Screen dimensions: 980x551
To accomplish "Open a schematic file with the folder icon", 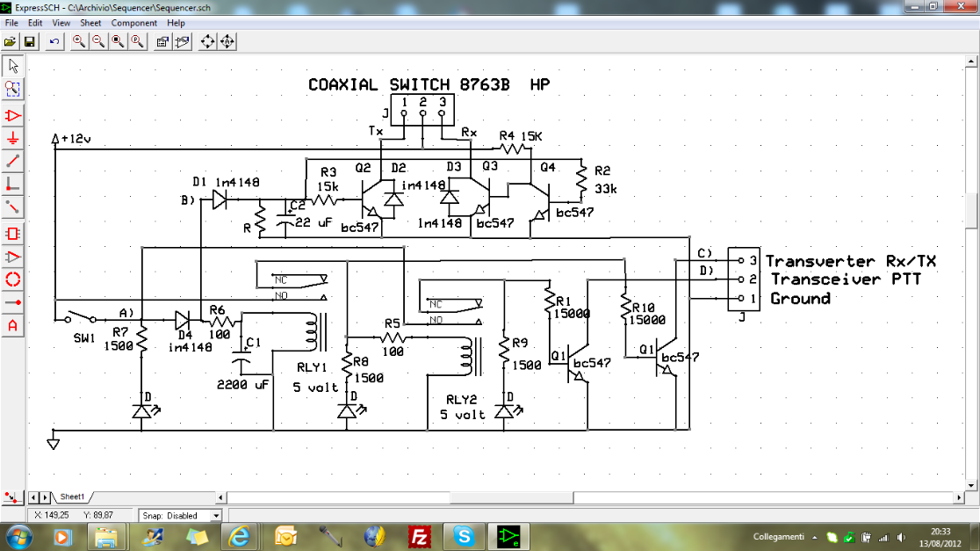I will 10,42.
